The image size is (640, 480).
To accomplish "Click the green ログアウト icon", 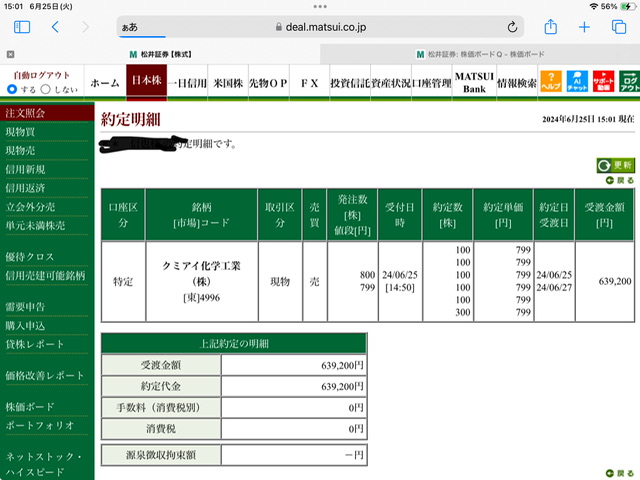I will 629,81.
